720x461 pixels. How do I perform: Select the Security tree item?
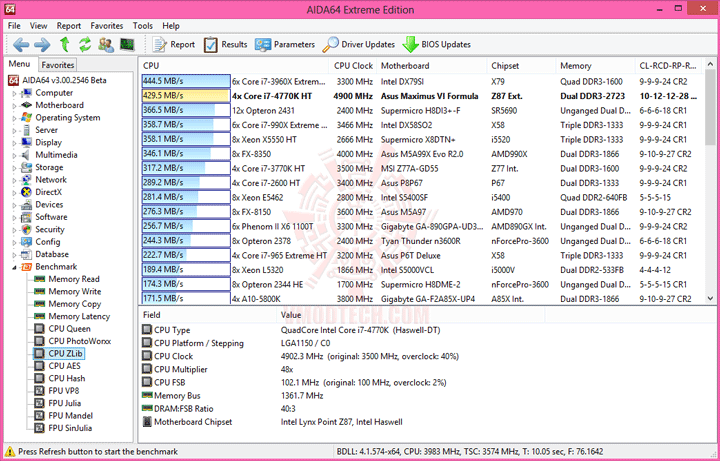[x=50, y=229]
